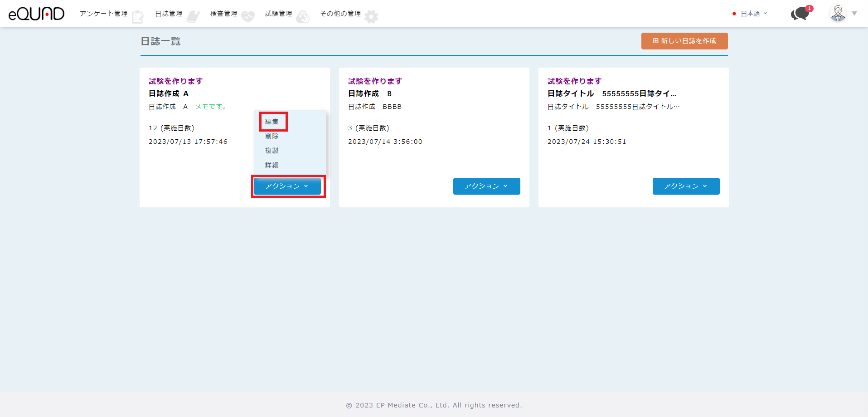
Task: Click the eQUAD logo
Action: 36,14
